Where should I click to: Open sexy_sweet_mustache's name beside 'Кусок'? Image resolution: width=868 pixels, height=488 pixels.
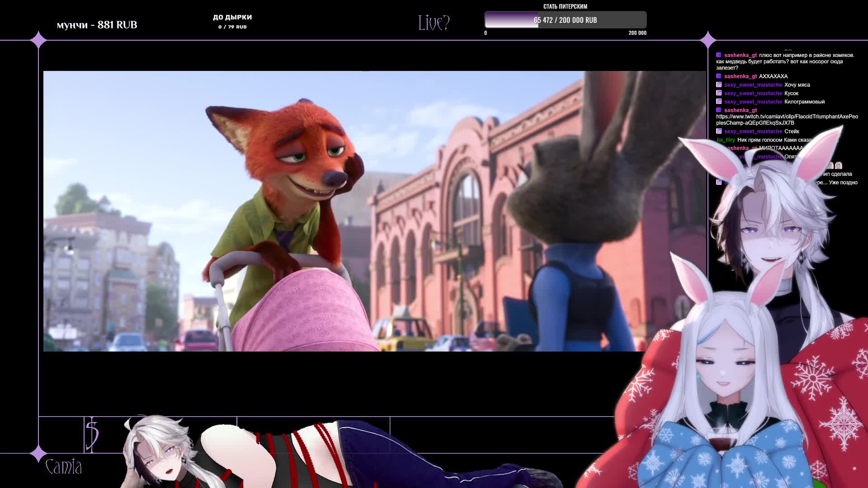click(x=753, y=94)
